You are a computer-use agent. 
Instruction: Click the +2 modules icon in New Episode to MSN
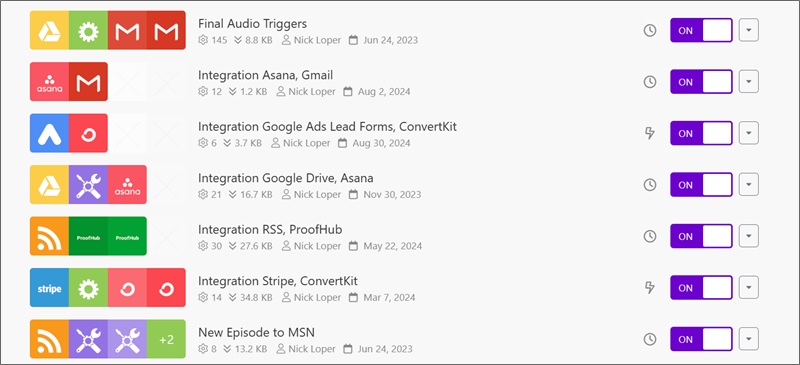[x=166, y=339]
